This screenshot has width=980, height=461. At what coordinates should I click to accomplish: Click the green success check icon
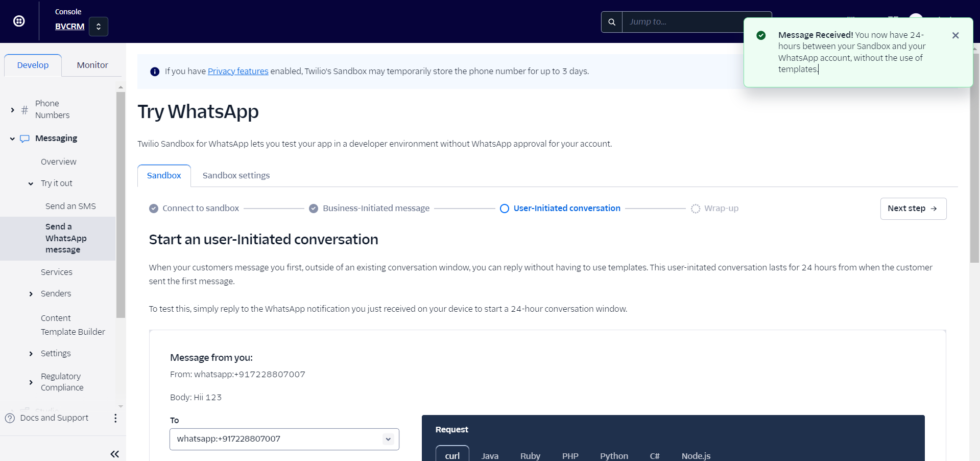tap(761, 35)
